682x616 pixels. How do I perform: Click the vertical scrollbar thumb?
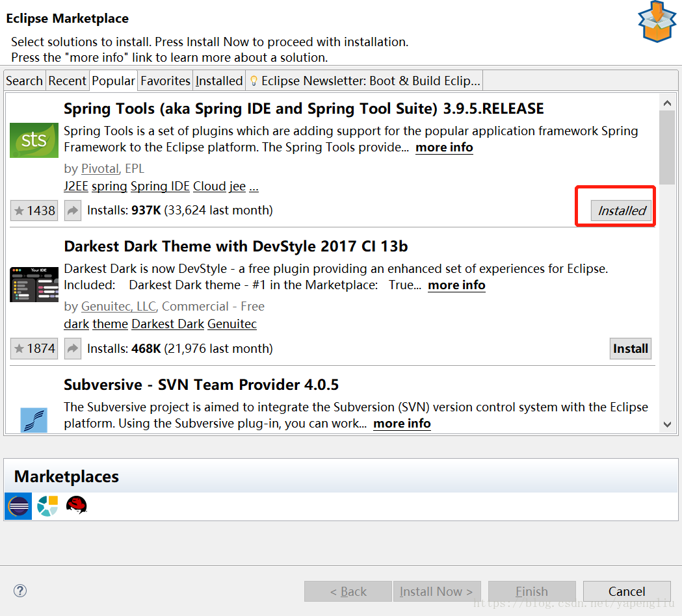[x=667, y=147]
